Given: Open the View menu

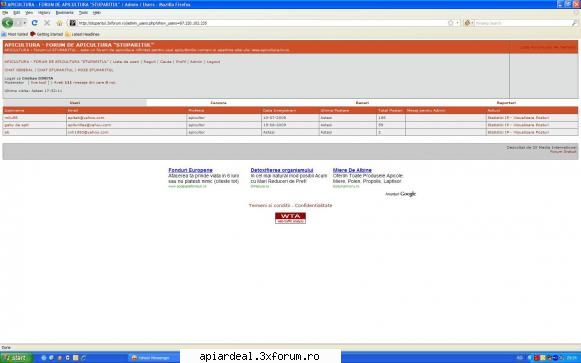Looking at the screenshot, I should pos(29,13).
